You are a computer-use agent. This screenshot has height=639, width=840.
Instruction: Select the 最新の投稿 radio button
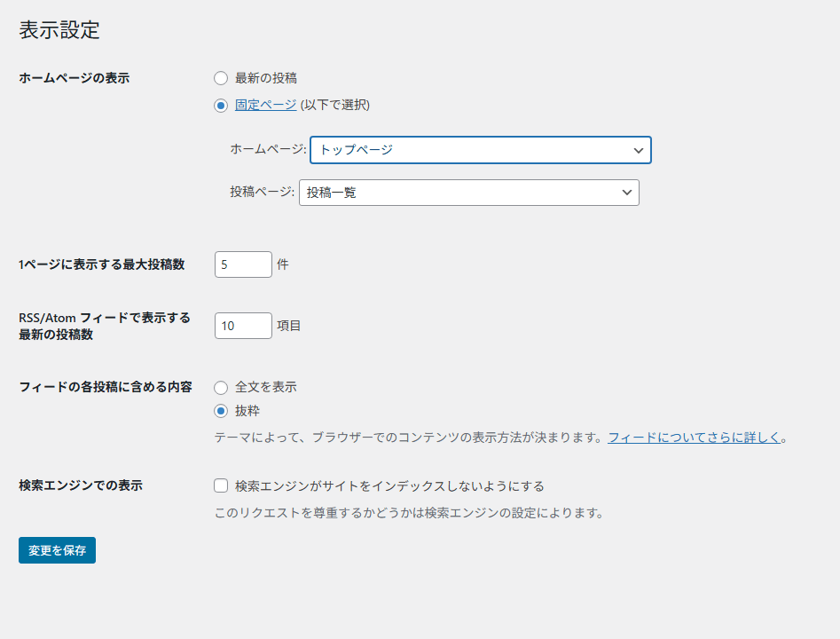[221, 78]
